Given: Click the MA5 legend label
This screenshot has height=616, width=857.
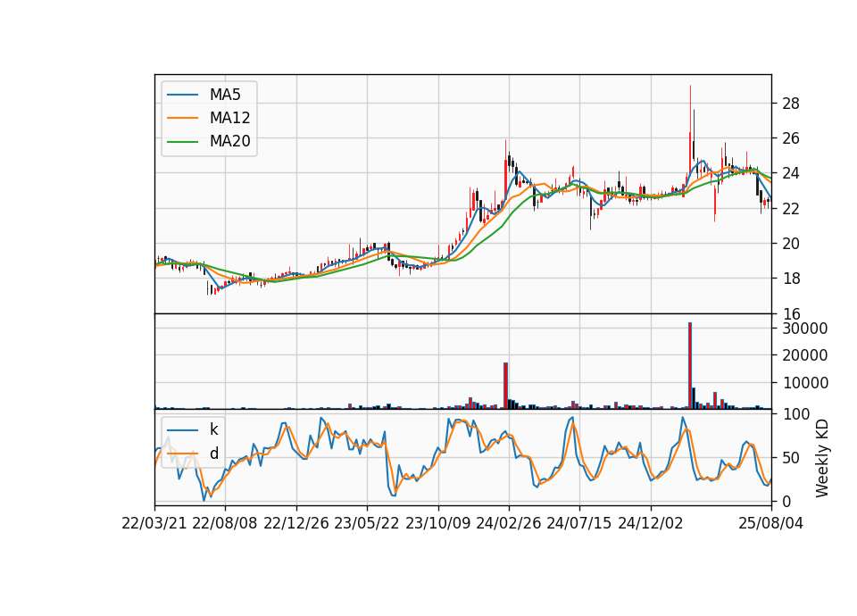Looking at the screenshot, I should pos(225,95).
